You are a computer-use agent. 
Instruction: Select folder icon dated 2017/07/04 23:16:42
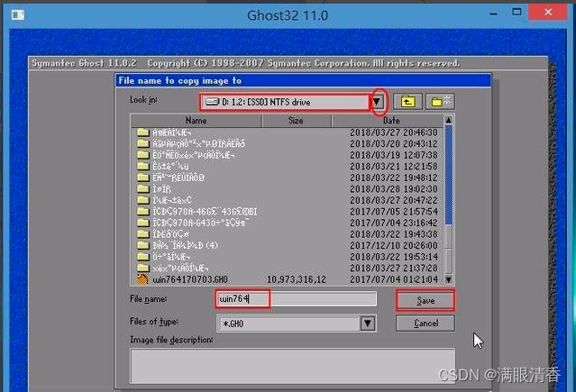(143, 223)
